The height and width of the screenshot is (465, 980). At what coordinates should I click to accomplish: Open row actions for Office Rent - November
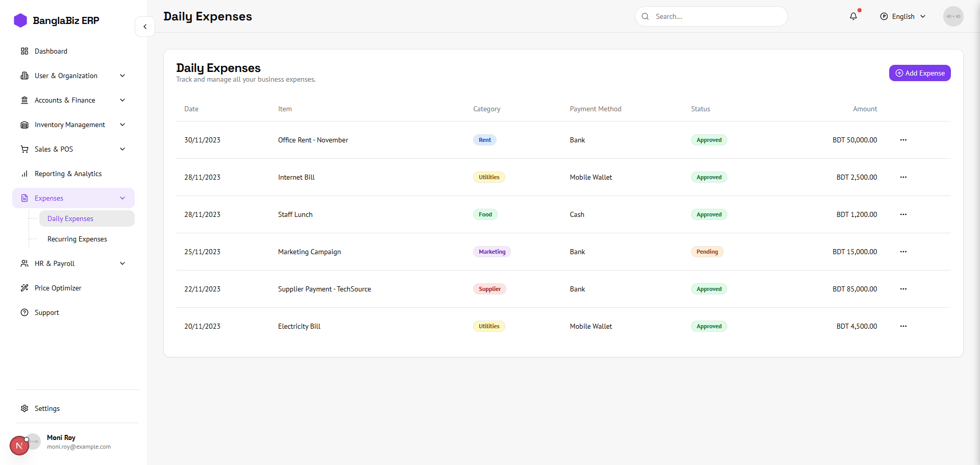[903, 140]
